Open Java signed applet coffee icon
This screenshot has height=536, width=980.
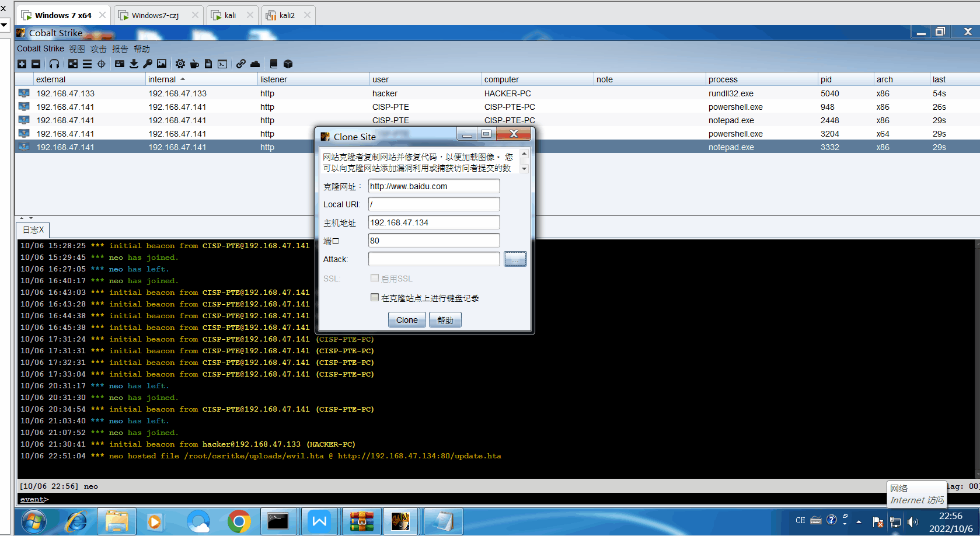(x=194, y=64)
